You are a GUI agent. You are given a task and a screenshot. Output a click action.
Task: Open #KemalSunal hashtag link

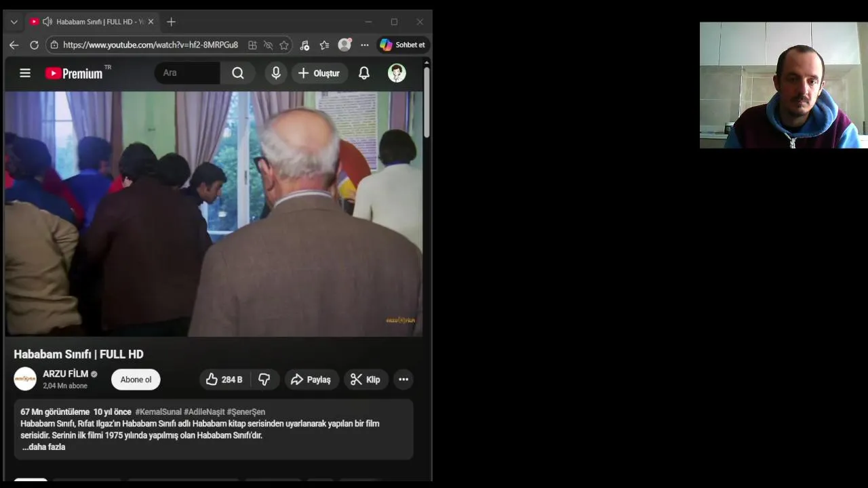[x=159, y=411]
